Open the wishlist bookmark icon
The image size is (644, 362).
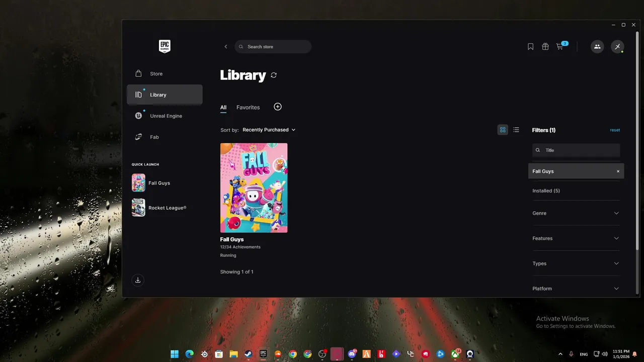[530, 47]
